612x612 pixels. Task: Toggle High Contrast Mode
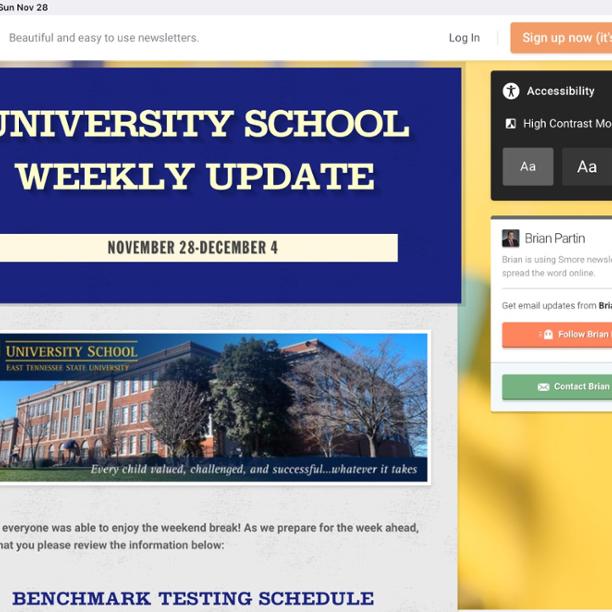tap(566, 124)
